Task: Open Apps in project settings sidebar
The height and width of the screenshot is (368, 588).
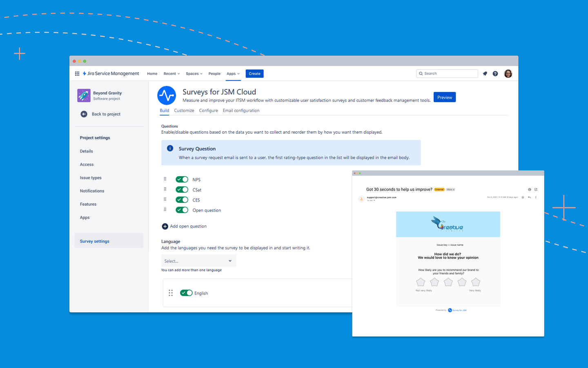Action: pos(85,218)
